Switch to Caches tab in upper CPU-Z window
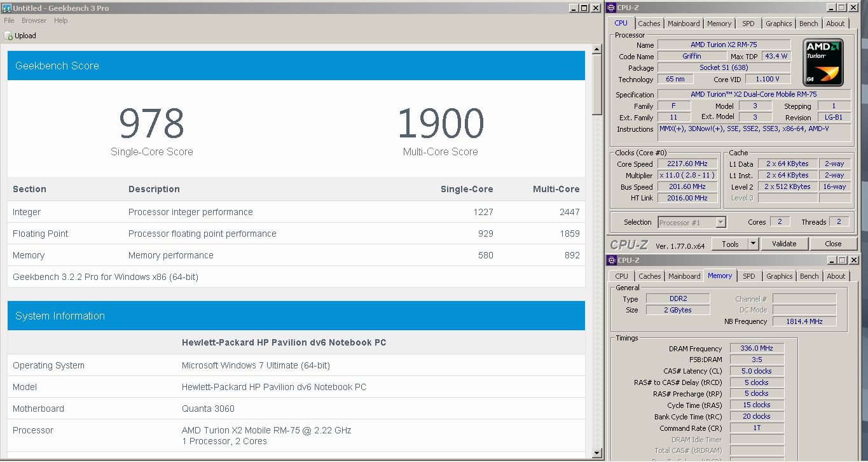868x462 pixels. [x=649, y=24]
